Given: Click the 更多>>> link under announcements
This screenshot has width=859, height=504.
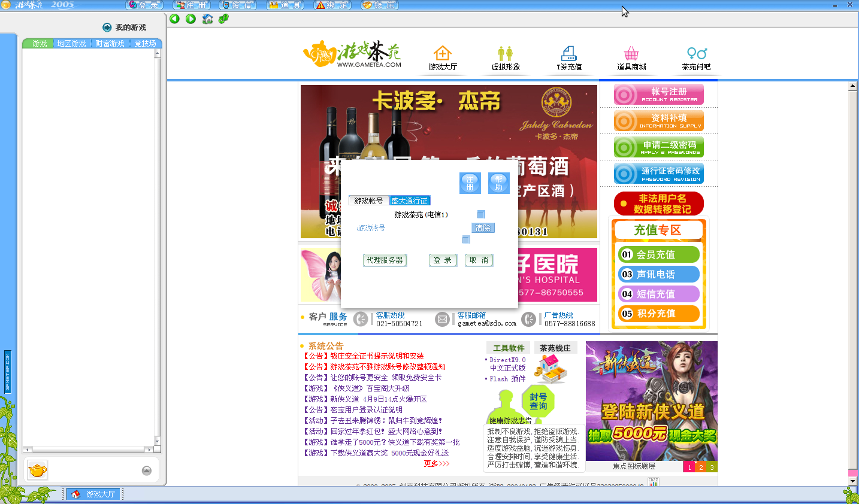Looking at the screenshot, I should pos(436,464).
